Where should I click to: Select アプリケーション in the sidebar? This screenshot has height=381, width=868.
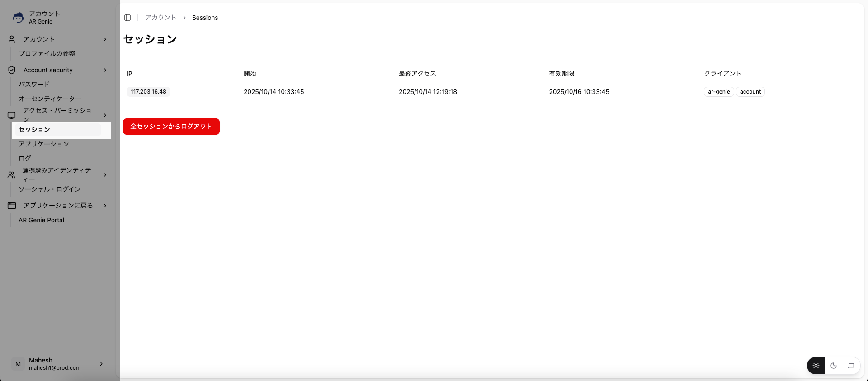coord(44,144)
